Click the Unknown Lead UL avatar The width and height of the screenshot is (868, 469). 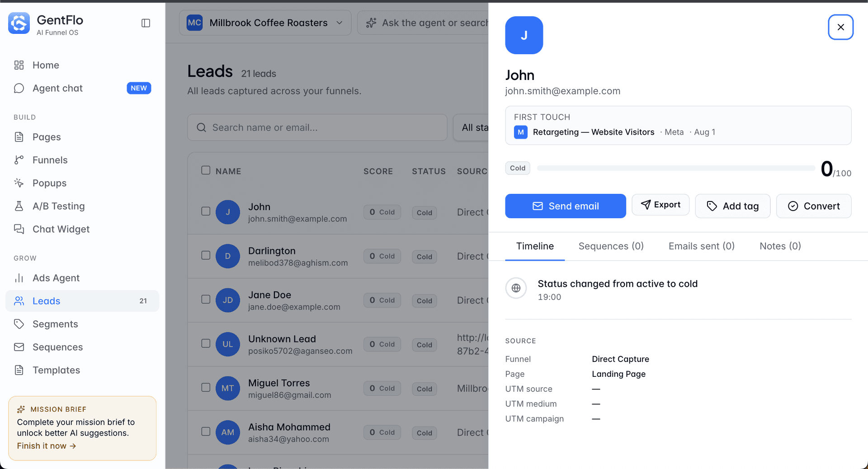228,344
